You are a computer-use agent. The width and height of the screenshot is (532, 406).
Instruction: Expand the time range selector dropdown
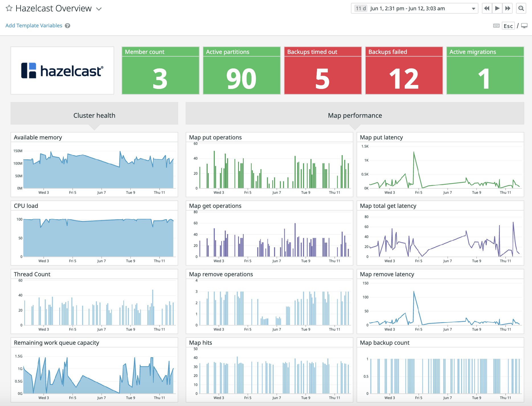473,9
